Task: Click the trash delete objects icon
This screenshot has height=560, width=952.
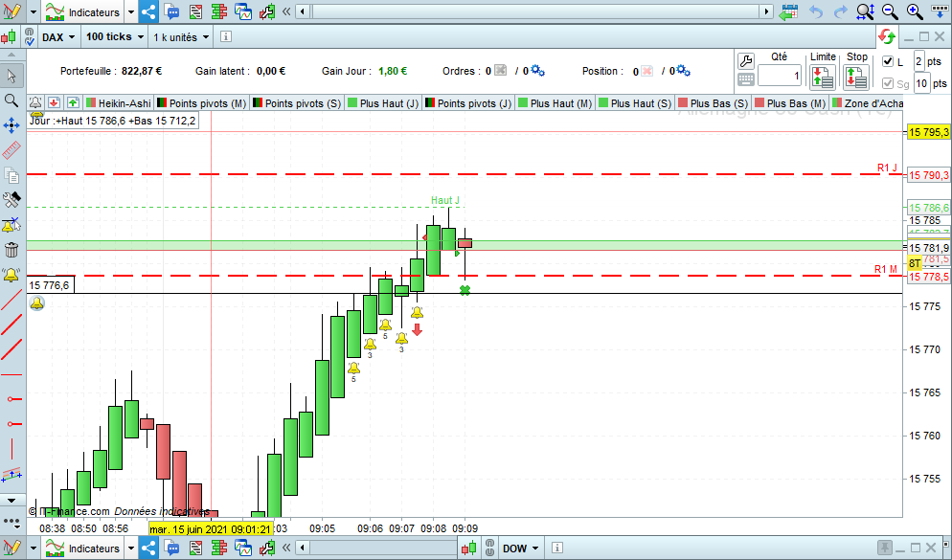Action: tap(11, 249)
